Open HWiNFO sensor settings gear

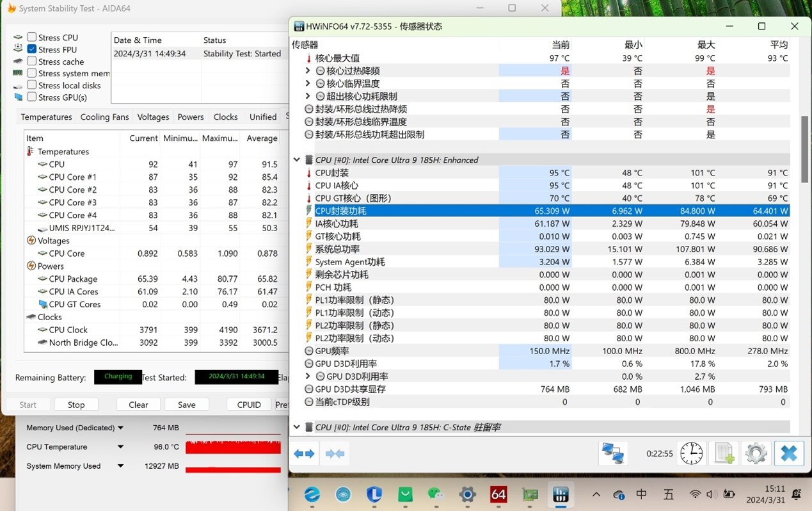(x=756, y=453)
